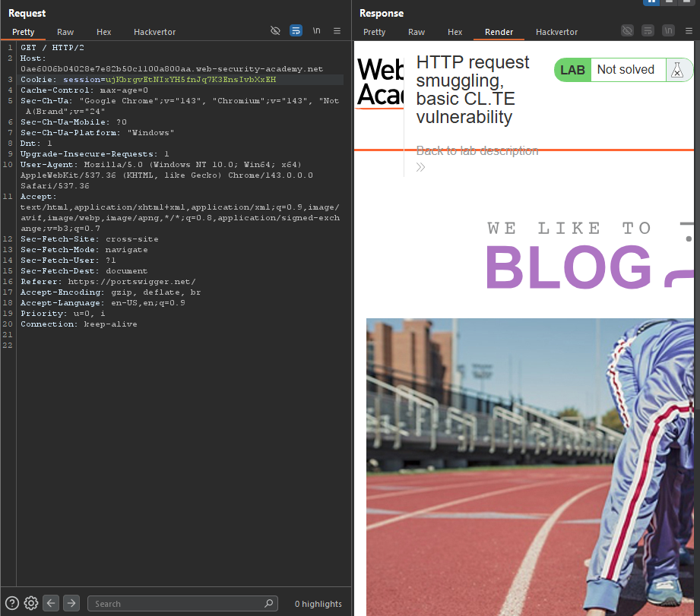Click the Connection: keep-alive header

pos(78,324)
